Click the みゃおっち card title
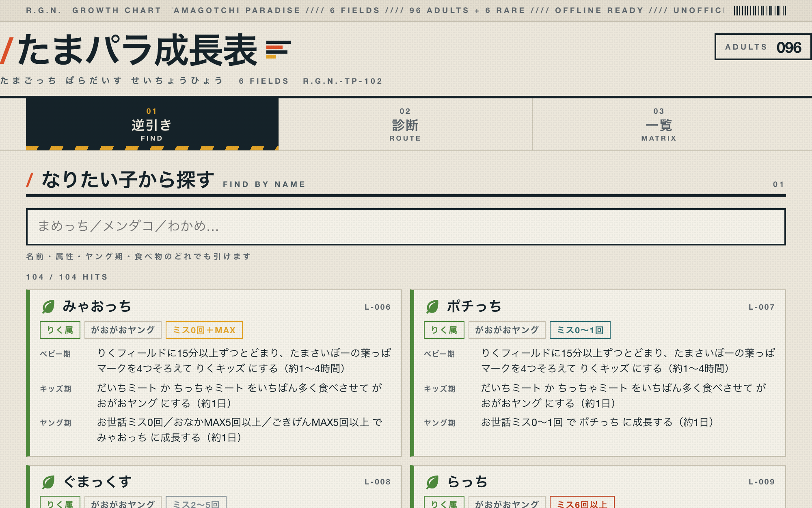 [x=97, y=306]
